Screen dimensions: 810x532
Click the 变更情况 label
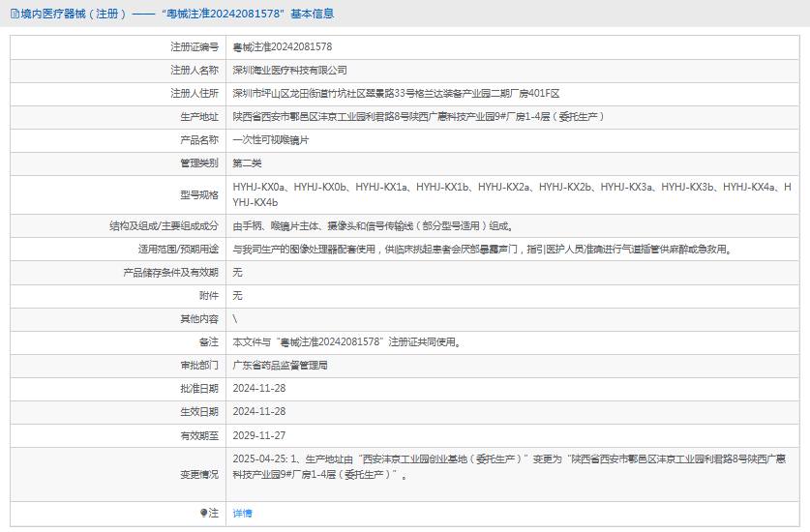[x=199, y=474]
